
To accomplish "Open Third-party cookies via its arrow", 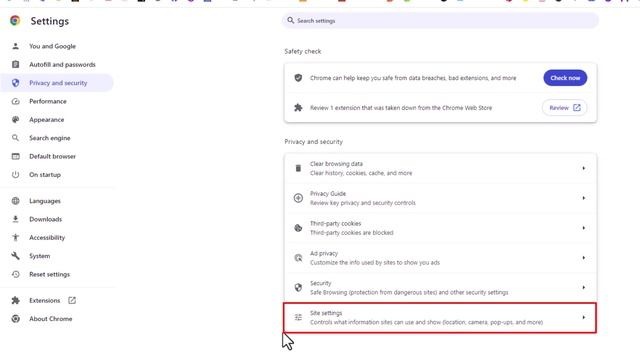I will pyautogui.click(x=584, y=228).
